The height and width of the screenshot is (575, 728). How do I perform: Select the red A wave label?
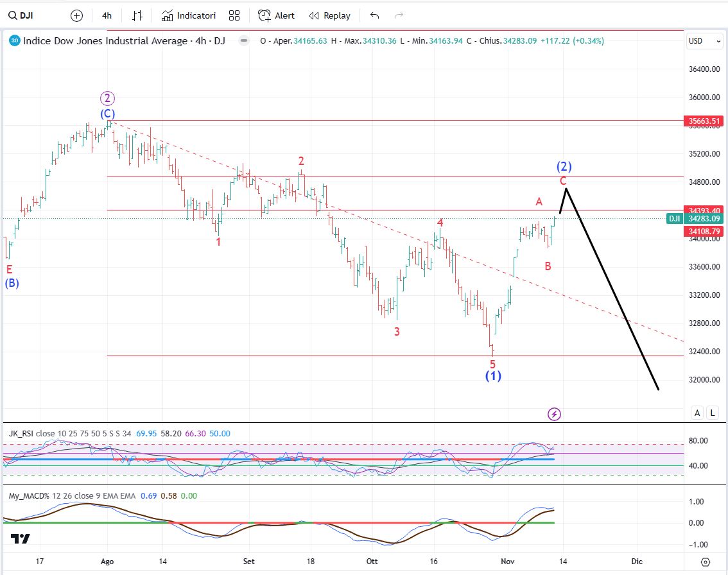click(x=539, y=202)
